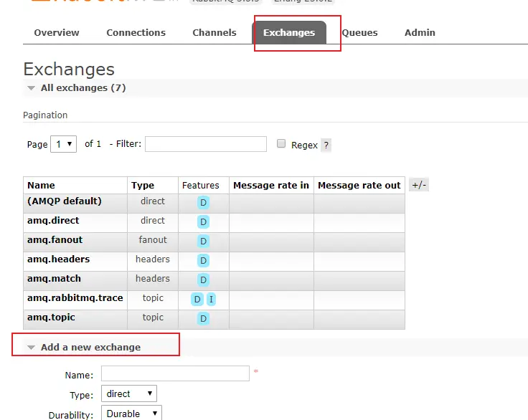Viewport: 528px width, 420px height.
Task: Open the (AMQP default) exchange
Action: pos(65,201)
